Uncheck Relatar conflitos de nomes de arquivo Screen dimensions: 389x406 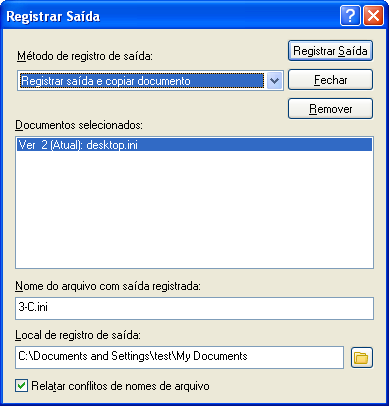[x=22, y=386]
